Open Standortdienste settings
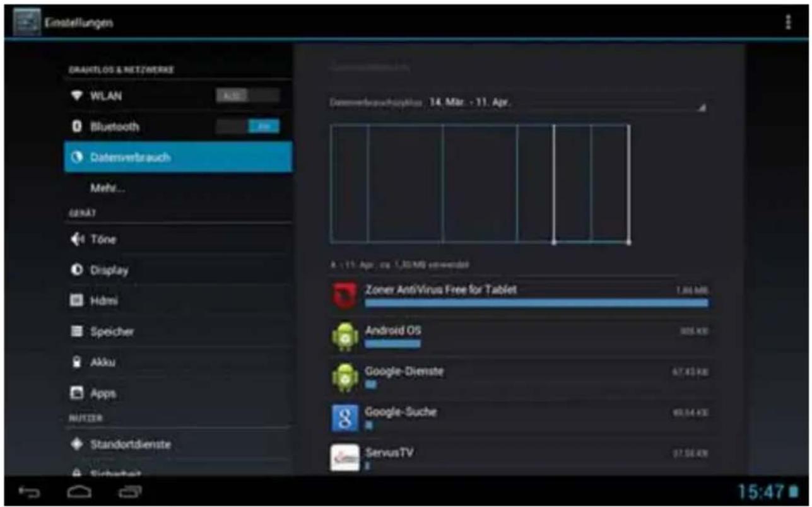The width and height of the screenshot is (812, 507). (178, 445)
